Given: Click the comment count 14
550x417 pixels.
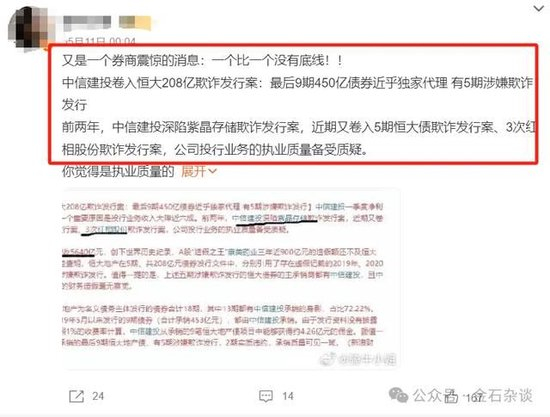Looking at the screenshot, I should pyautogui.click(x=288, y=396).
